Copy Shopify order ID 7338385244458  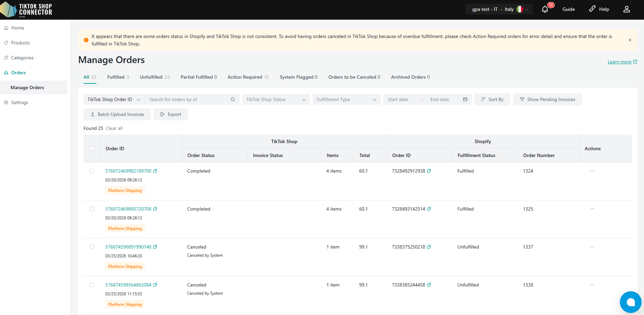pos(429,285)
